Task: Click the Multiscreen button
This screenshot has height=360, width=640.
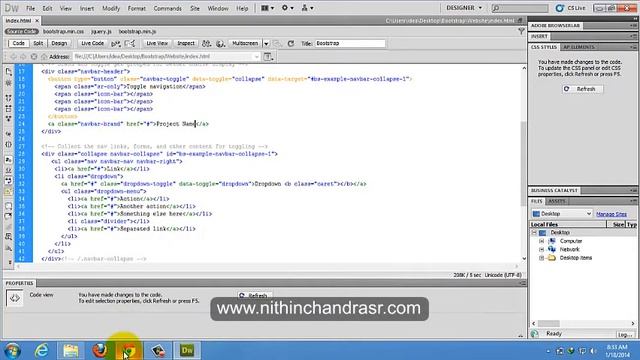Action: pos(245,43)
